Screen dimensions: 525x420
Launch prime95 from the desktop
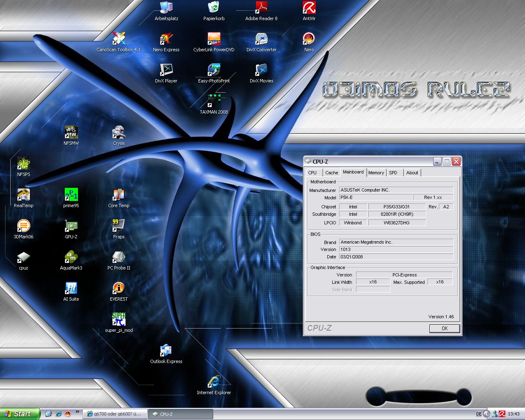coord(71,198)
